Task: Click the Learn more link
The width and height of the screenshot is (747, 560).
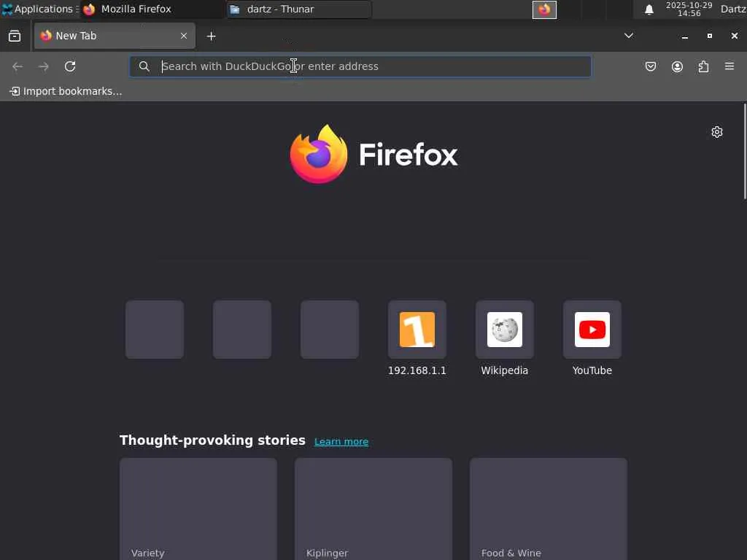Action: point(341,441)
